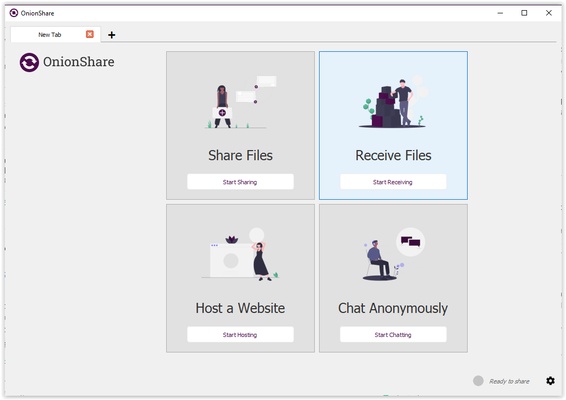Screen dimensions: 566x400
Task: Click the OnionShare logo title text
Action: tap(79, 62)
